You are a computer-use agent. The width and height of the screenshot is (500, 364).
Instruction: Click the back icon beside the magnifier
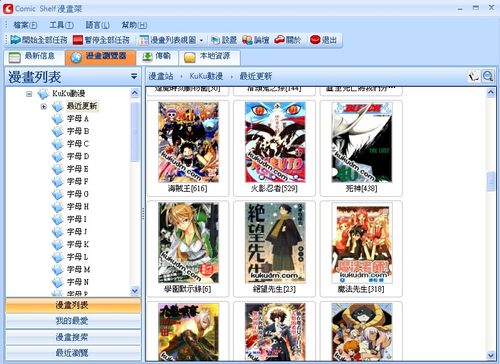474,76
